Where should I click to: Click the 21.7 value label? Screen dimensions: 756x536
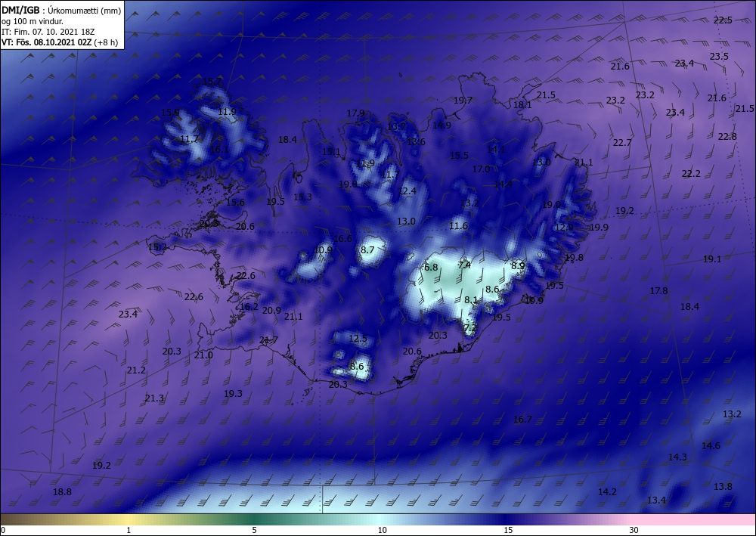pyautogui.click(x=268, y=340)
